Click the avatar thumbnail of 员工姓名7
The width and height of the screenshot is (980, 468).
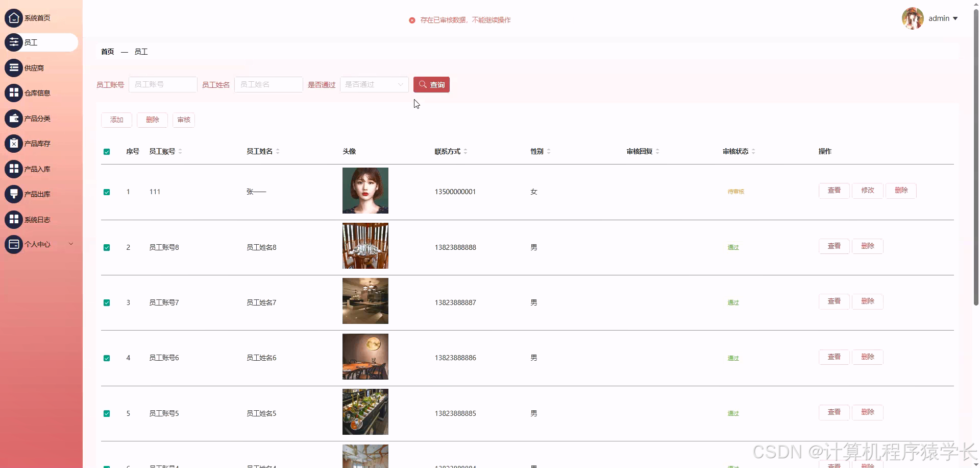365,301
